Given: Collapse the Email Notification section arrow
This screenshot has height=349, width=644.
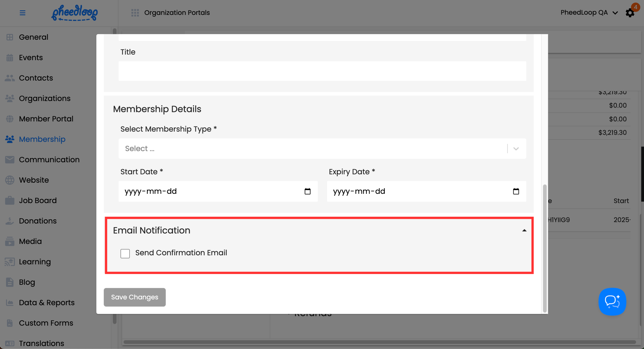Looking at the screenshot, I should coord(524,230).
